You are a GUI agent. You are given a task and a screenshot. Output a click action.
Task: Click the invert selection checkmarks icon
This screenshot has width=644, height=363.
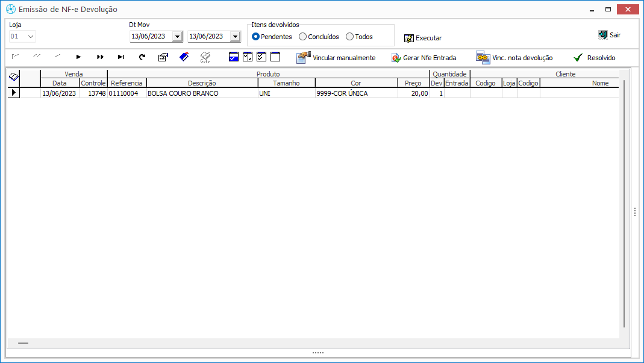click(248, 57)
